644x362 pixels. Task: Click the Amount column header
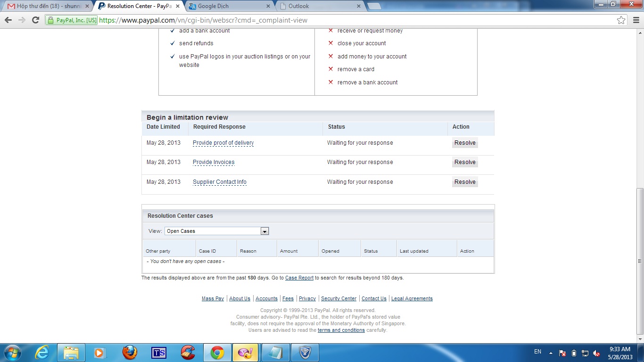click(x=297, y=248)
